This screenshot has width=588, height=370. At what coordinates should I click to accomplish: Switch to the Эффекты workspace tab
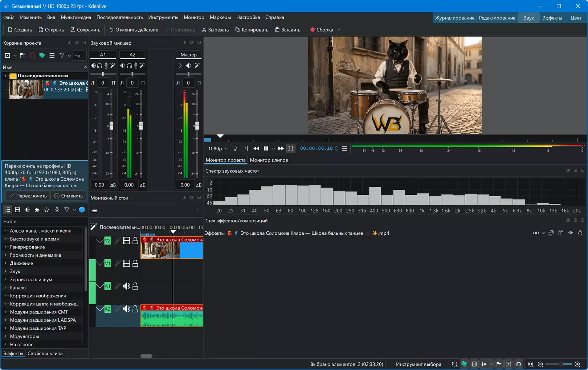click(x=552, y=18)
